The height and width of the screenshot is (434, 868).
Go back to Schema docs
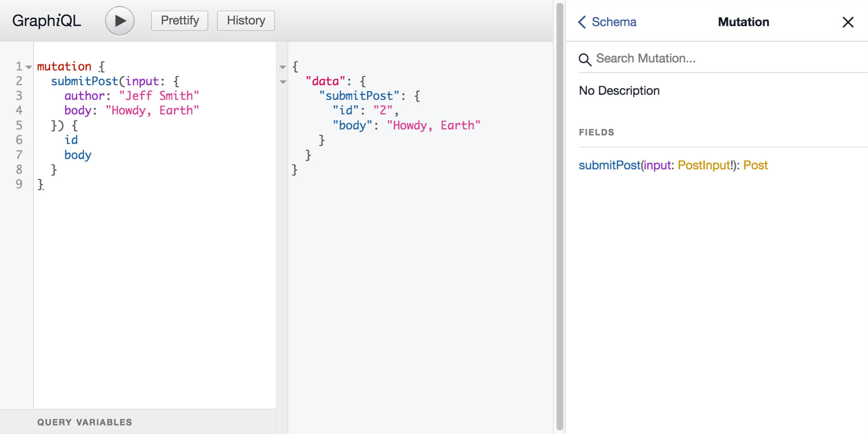[x=614, y=22]
